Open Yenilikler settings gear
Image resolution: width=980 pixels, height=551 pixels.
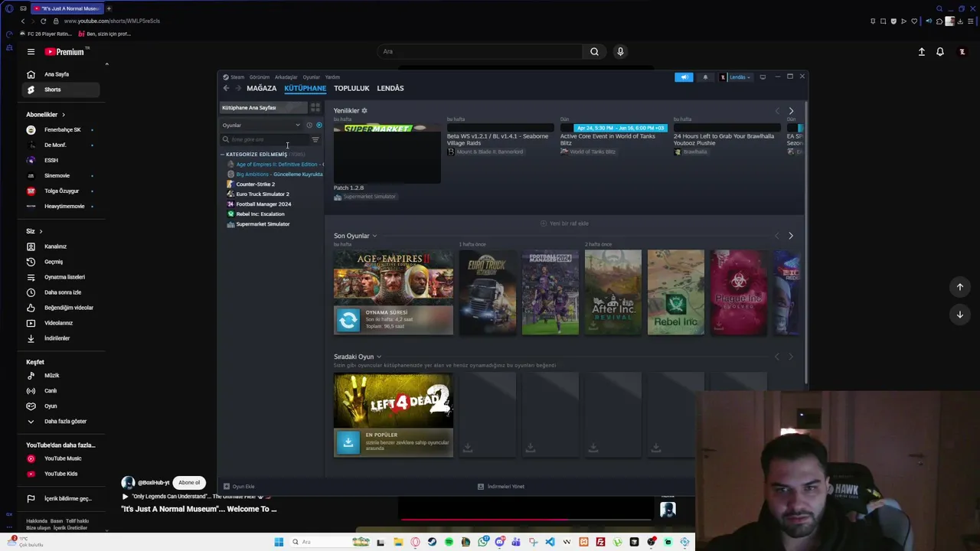click(x=364, y=111)
